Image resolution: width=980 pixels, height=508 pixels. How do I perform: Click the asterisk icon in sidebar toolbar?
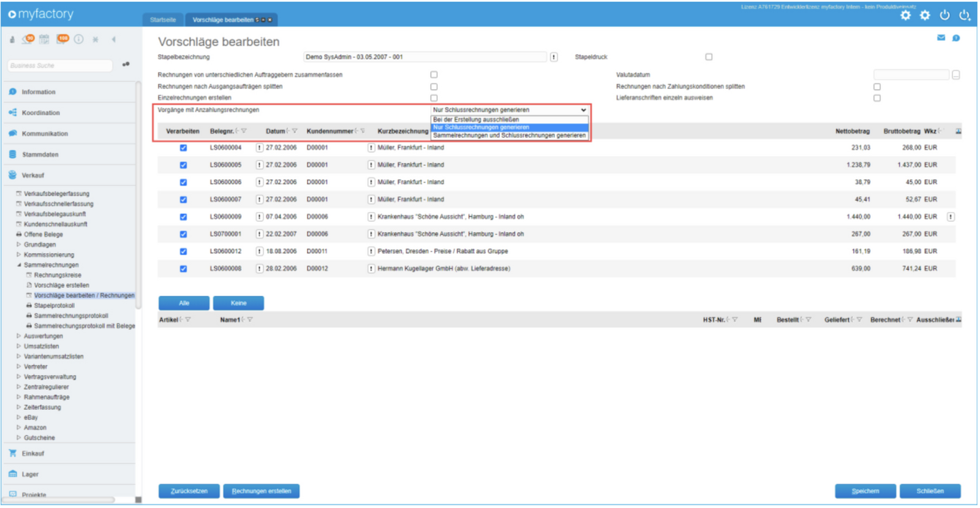point(96,40)
